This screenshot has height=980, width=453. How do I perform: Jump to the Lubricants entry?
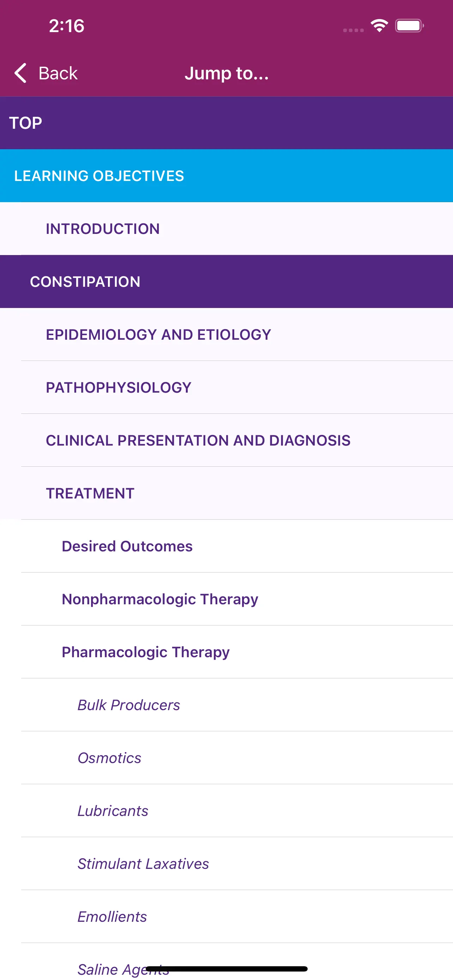coord(113,810)
